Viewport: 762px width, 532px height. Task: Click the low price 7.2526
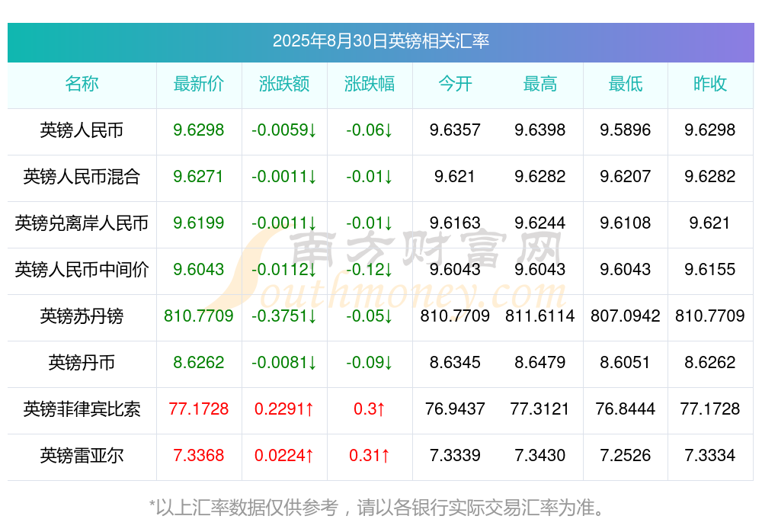pos(625,455)
